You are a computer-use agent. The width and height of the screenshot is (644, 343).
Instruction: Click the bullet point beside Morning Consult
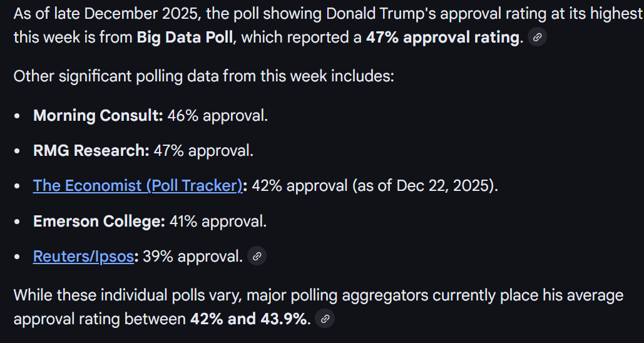click(x=19, y=116)
